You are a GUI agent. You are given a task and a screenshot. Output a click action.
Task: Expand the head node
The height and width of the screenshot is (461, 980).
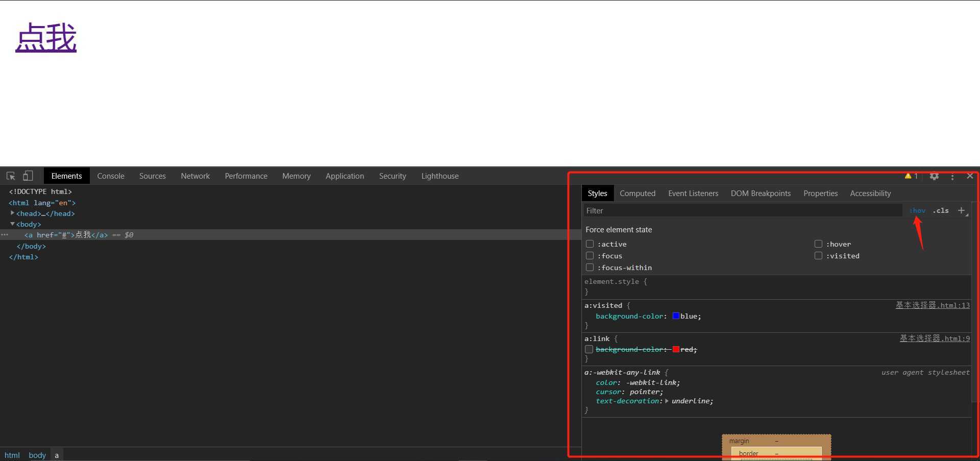(12, 213)
